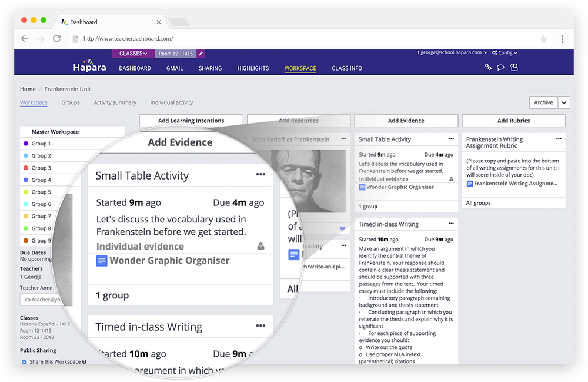Open ellipsis menu on Frankenstein Writing Assignment Rubric
The image size is (588, 382).
[559, 139]
